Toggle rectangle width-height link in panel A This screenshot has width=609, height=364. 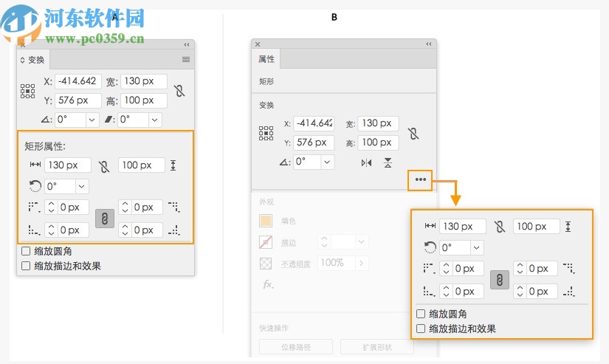click(x=103, y=167)
